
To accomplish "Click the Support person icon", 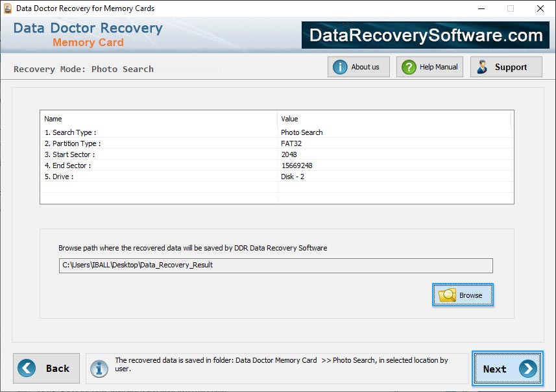I will coord(481,66).
